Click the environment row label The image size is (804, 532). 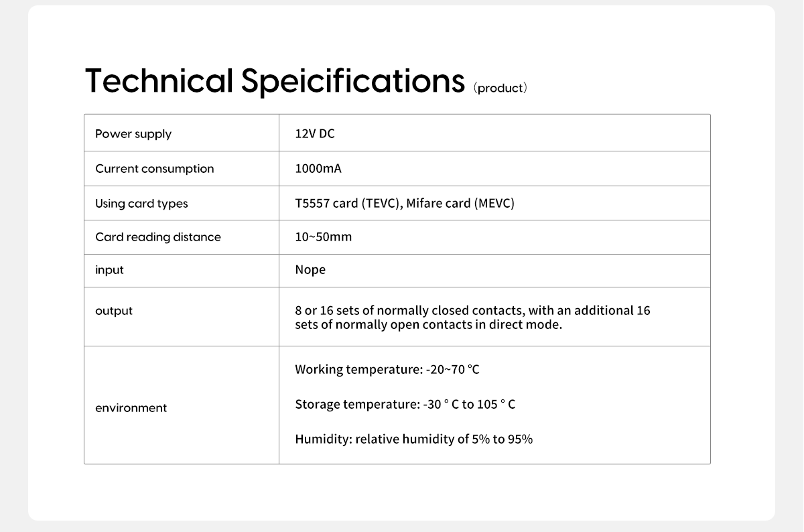(x=131, y=408)
